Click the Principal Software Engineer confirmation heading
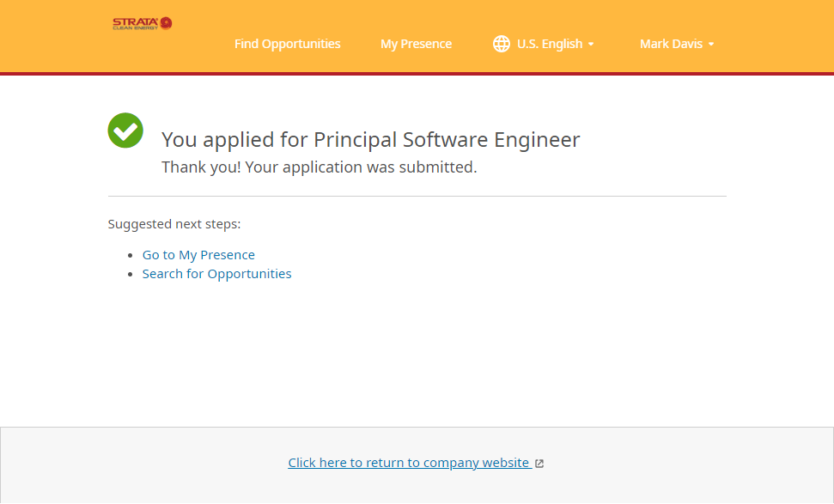This screenshot has width=834, height=504. click(x=370, y=140)
